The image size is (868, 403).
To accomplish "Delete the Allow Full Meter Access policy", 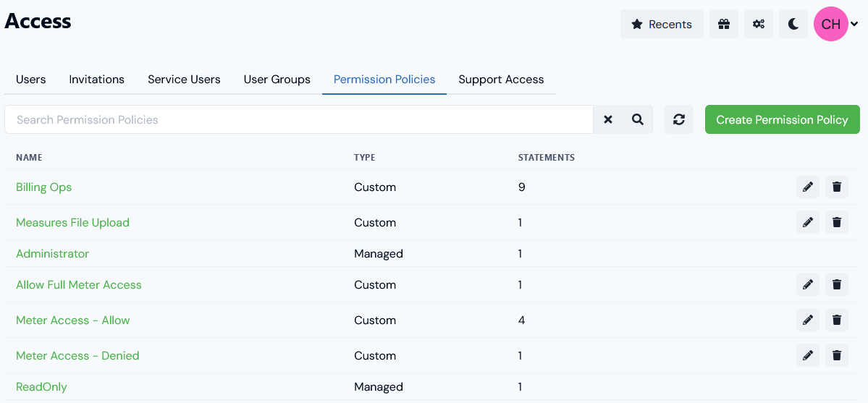I will click(836, 284).
